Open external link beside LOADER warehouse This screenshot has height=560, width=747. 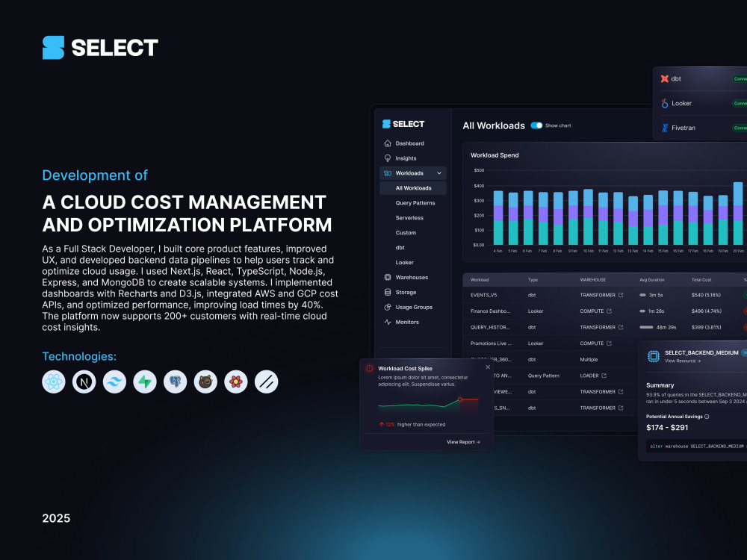tap(604, 376)
